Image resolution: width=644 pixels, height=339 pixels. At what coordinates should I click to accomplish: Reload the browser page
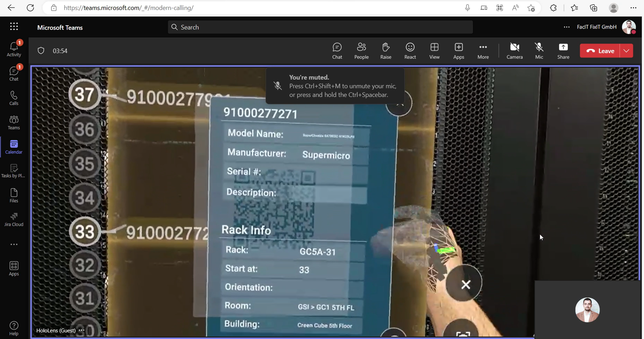tap(30, 8)
